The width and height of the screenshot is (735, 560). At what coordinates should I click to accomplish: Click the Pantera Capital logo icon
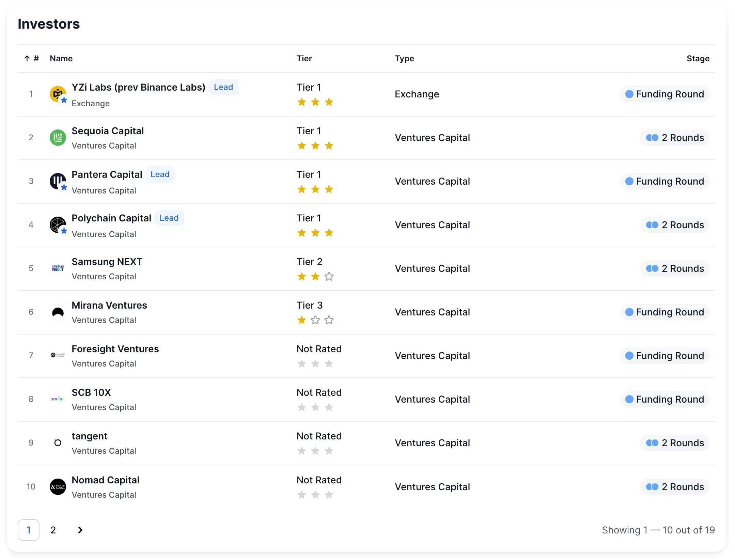58,181
